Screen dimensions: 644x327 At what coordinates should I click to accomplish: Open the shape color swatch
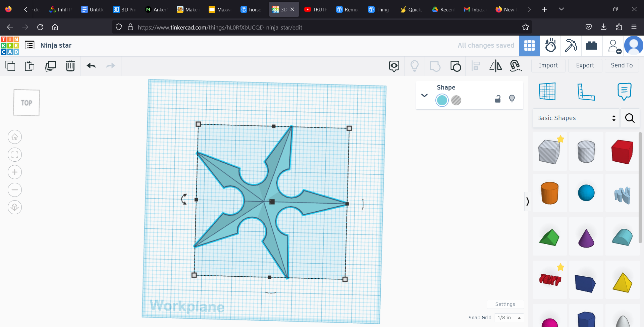click(442, 100)
